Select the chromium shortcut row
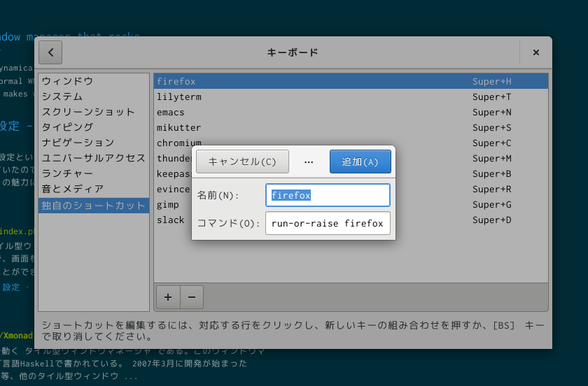 click(x=351, y=143)
